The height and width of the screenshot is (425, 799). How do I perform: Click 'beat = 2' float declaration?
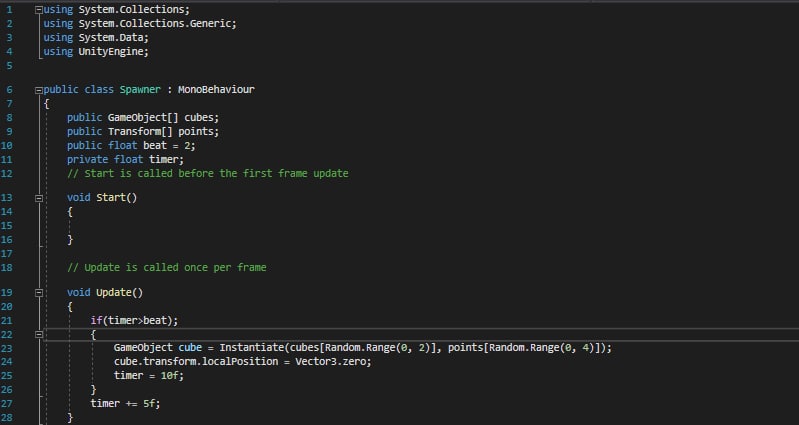click(131, 146)
